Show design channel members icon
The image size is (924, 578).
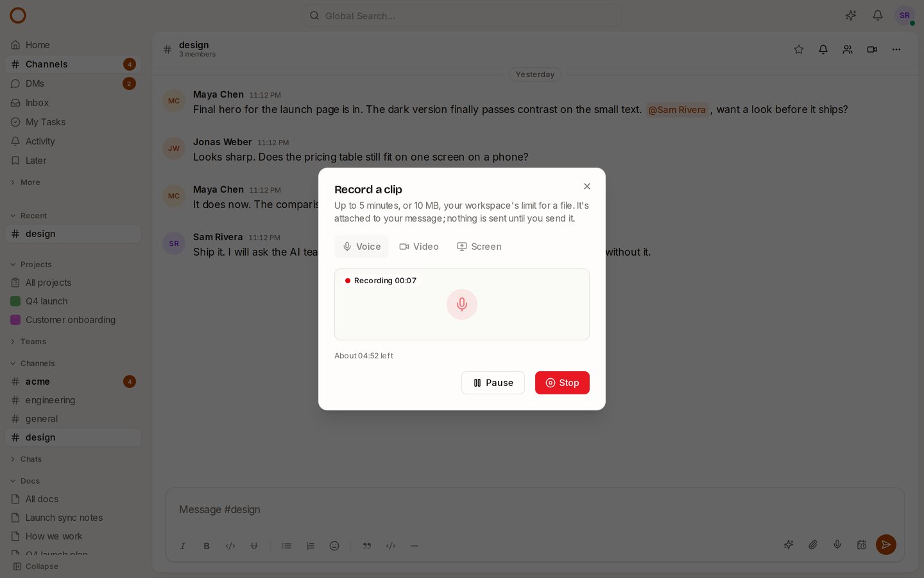click(x=848, y=49)
